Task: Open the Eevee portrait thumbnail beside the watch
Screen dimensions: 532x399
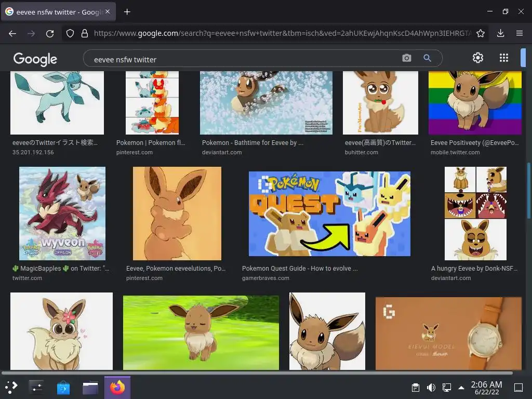Action: click(327, 331)
